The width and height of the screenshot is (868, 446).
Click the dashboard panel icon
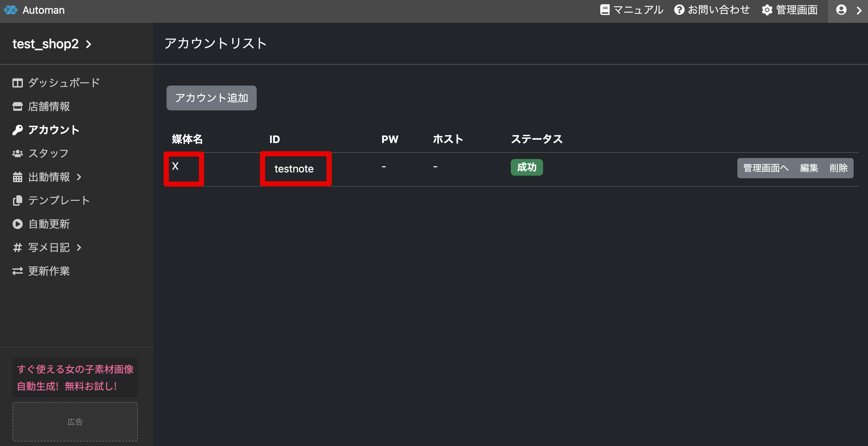click(x=18, y=83)
